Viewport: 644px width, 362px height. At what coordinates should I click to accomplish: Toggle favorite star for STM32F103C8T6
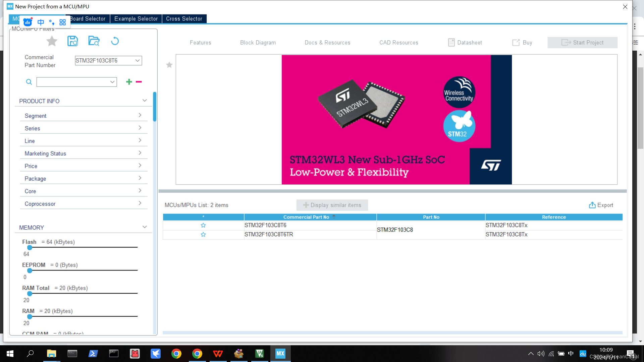203,225
